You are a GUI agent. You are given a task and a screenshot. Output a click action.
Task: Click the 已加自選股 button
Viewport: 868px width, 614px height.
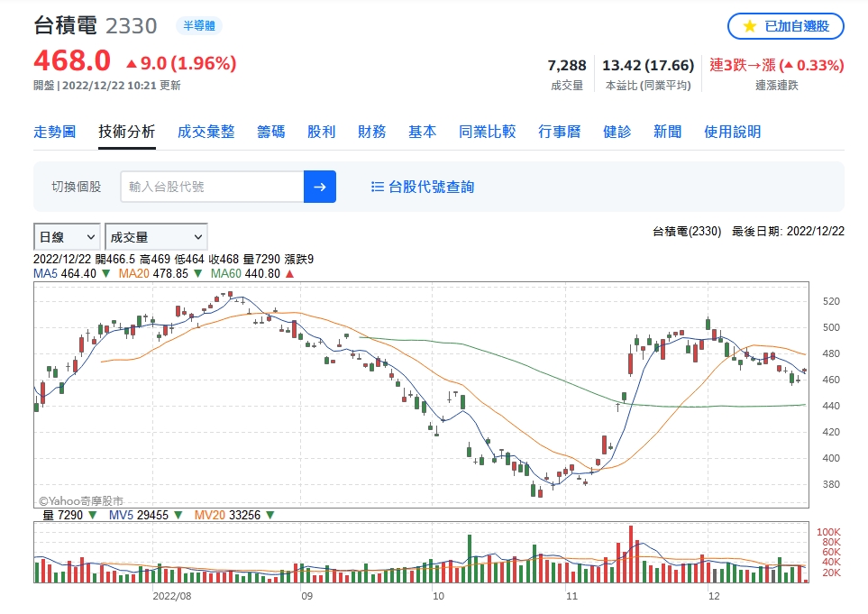point(785,26)
